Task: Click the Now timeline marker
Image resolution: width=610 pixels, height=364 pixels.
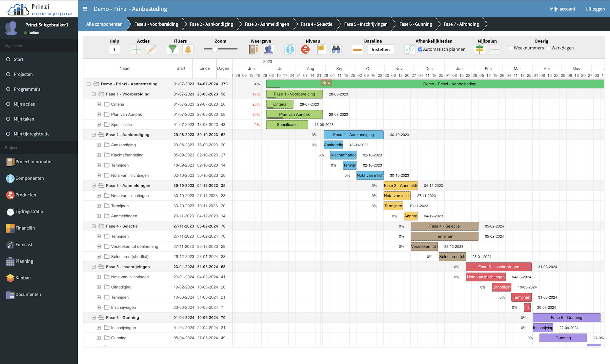Action: (x=326, y=83)
